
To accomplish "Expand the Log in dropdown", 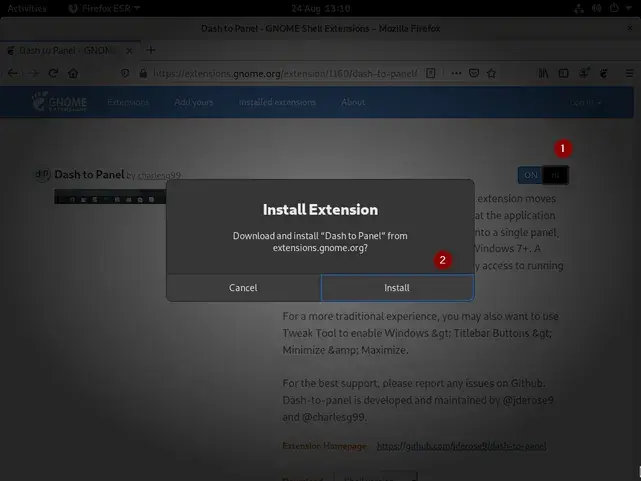I will point(585,103).
